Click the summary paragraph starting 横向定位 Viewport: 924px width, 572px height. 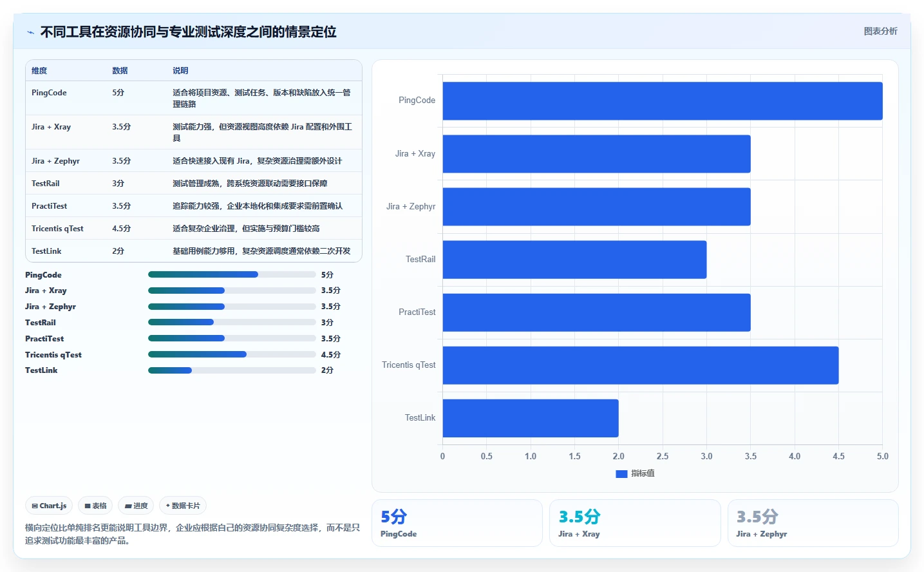point(193,534)
